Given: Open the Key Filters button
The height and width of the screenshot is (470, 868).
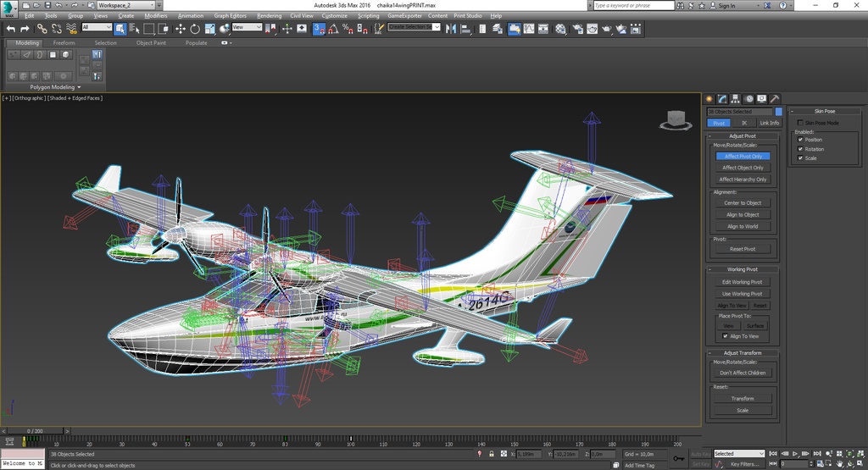Looking at the screenshot, I should pos(744,464).
